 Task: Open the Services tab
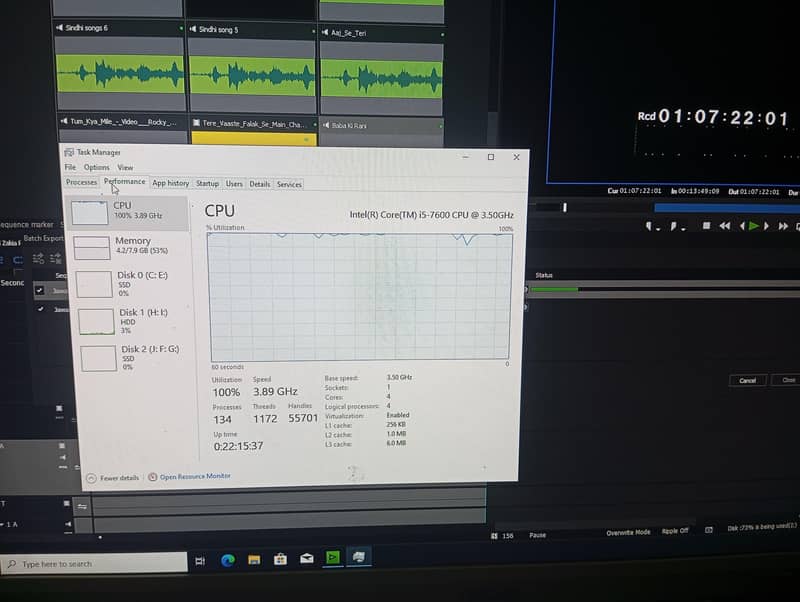(x=289, y=185)
